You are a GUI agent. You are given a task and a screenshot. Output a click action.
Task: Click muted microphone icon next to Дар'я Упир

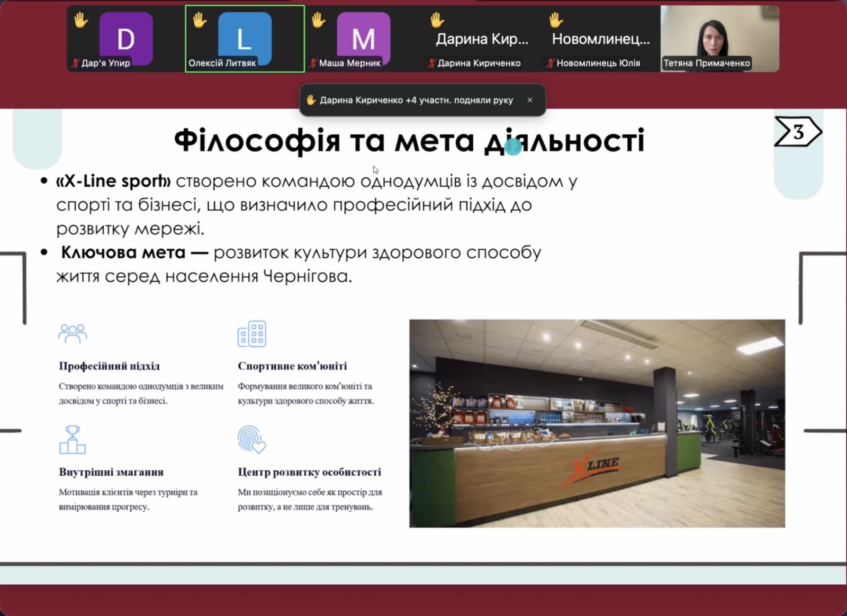pyautogui.click(x=75, y=64)
